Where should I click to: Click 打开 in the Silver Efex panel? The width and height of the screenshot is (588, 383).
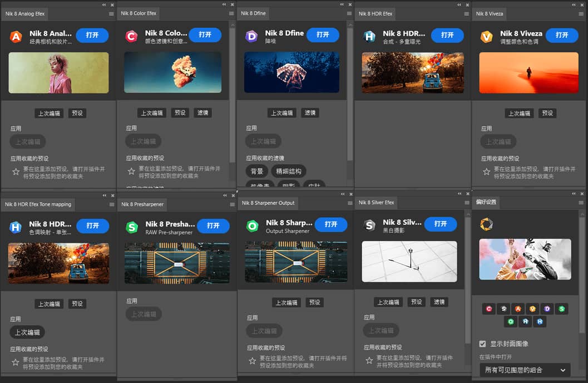click(441, 224)
